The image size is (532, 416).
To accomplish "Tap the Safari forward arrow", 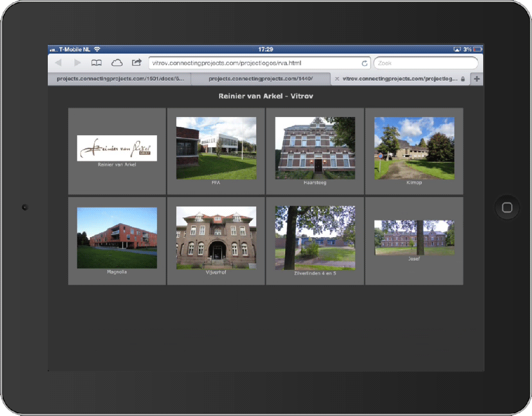I will [x=77, y=63].
